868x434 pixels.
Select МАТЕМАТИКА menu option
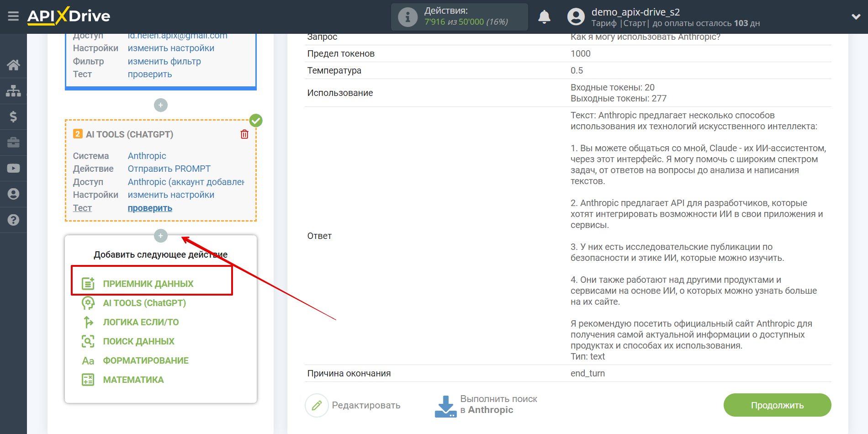point(133,380)
